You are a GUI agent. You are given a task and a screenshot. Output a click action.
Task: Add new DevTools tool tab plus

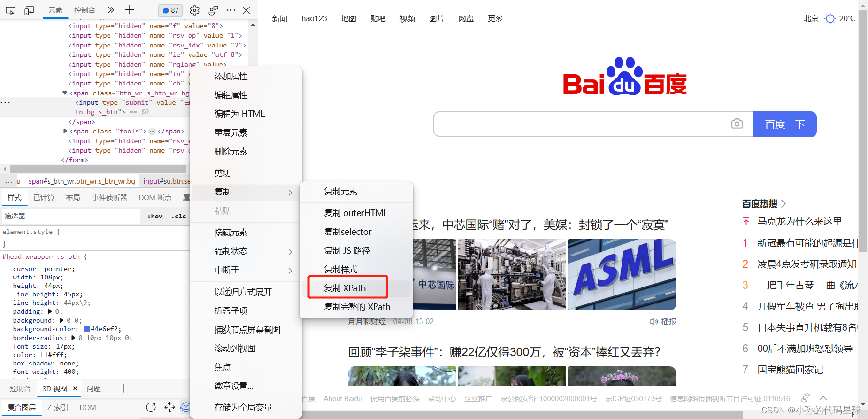pos(130,10)
